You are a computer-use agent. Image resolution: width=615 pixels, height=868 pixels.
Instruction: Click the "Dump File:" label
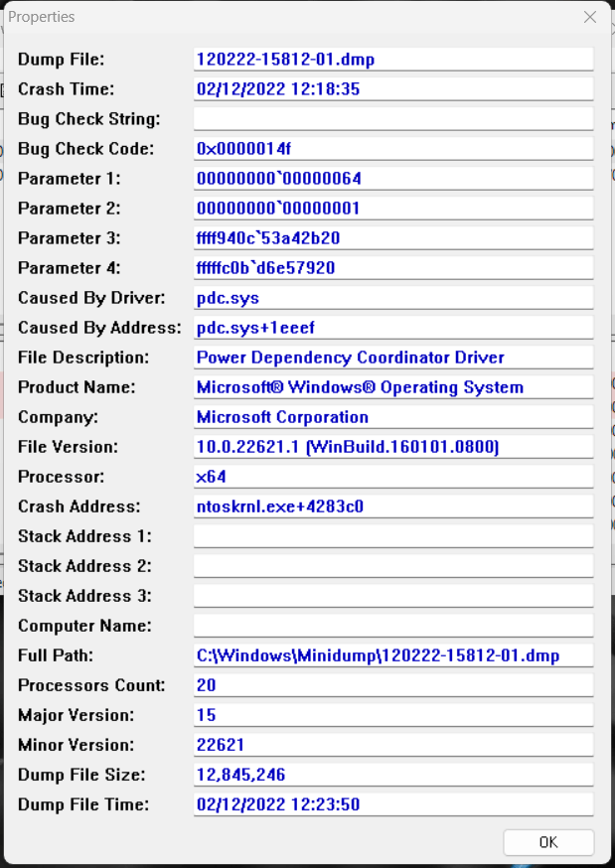pos(61,60)
